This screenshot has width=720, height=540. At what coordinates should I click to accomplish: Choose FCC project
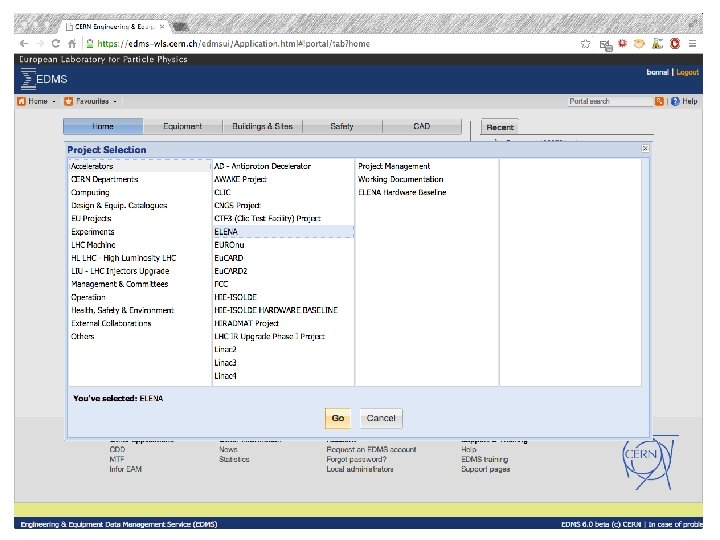point(283,284)
